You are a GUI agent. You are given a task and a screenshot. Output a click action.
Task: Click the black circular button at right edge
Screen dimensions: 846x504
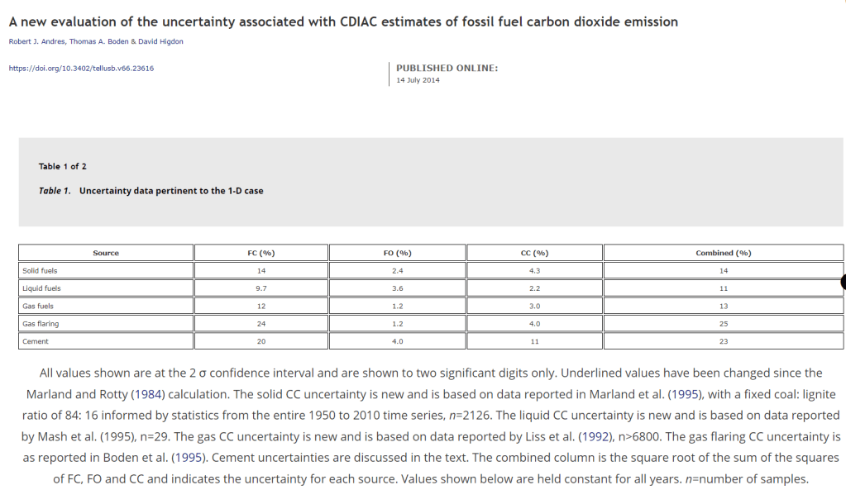[x=843, y=283]
